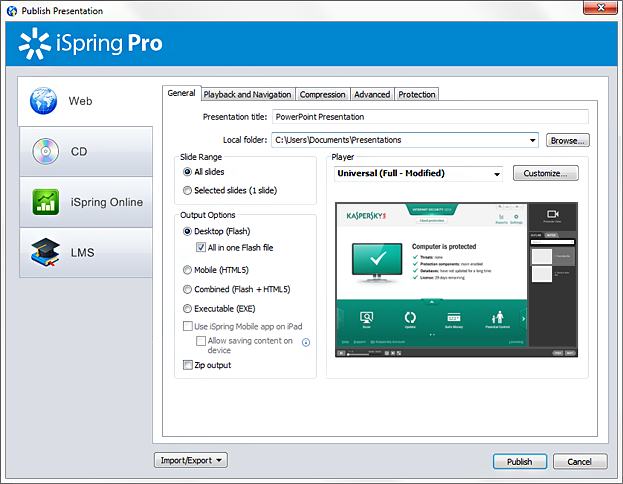Viewport: 623px width, 484px height.
Task: Toggle Use iSpring Mobile app on iPad
Action: [188, 326]
